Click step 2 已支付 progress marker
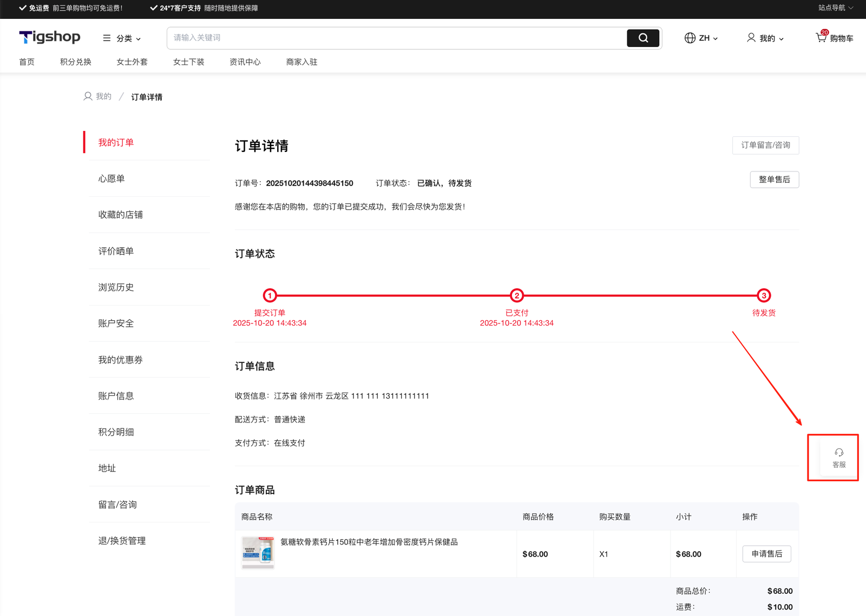Image resolution: width=866 pixels, height=616 pixels. (x=516, y=295)
